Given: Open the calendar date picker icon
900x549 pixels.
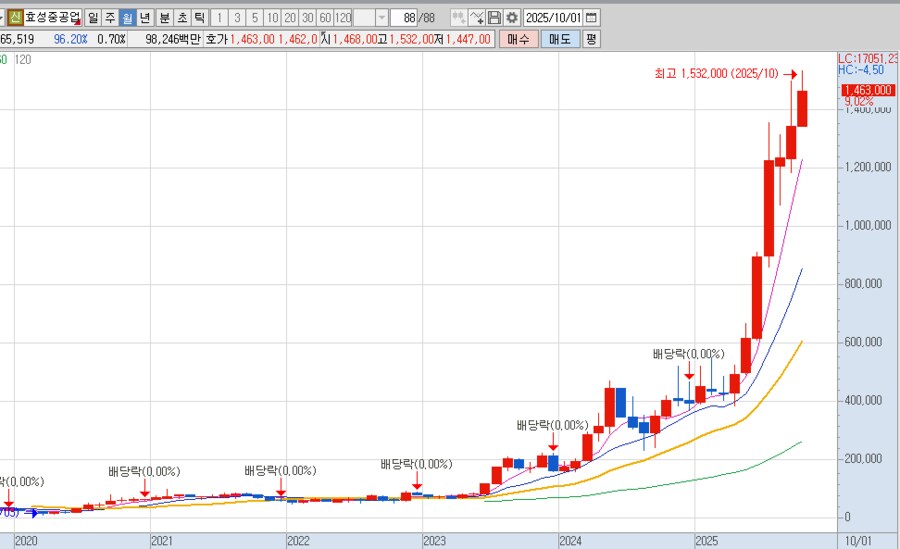Looking at the screenshot, I should coord(591,18).
